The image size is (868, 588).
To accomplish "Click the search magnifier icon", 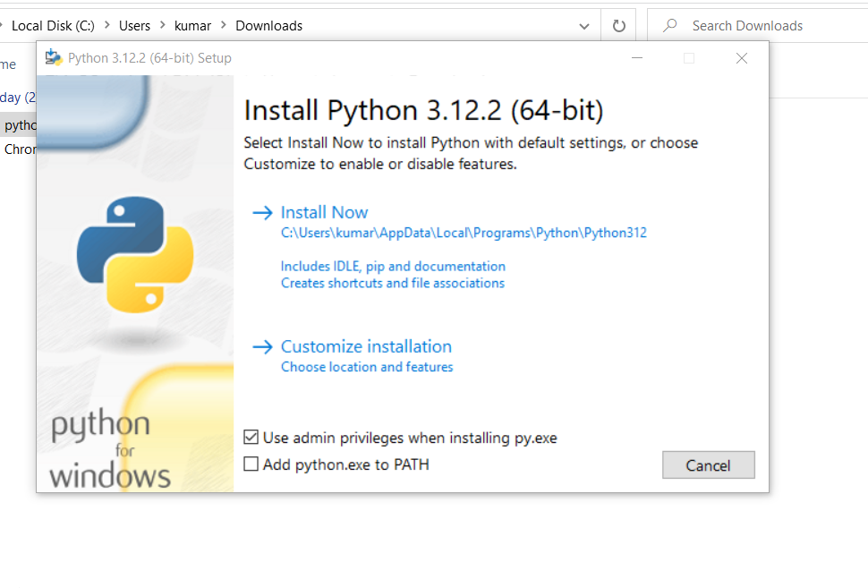I will coord(668,25).
